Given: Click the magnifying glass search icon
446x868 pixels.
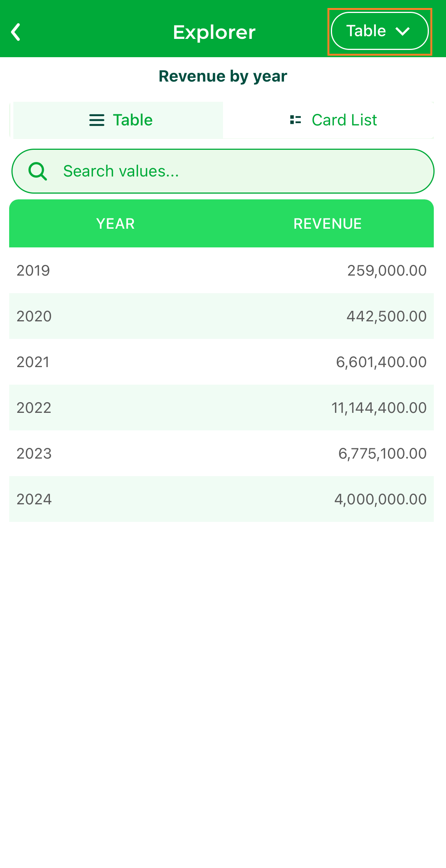Looking at the screenshot, I should tap(38, 171).
